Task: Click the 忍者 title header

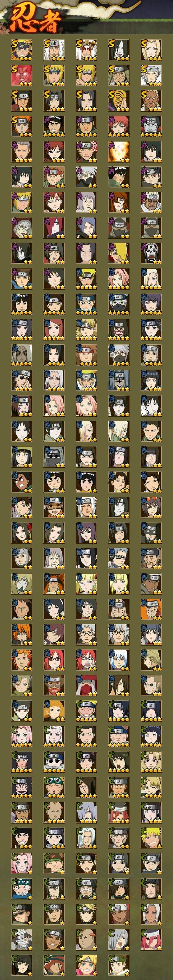Action: pyautogui.click(x=35, y=21)
